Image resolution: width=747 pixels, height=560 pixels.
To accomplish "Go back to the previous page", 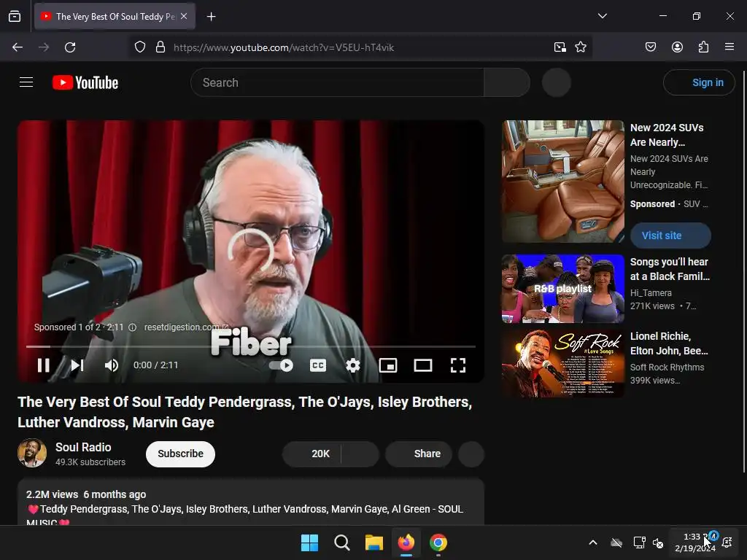I will click(x=18, y=47).
